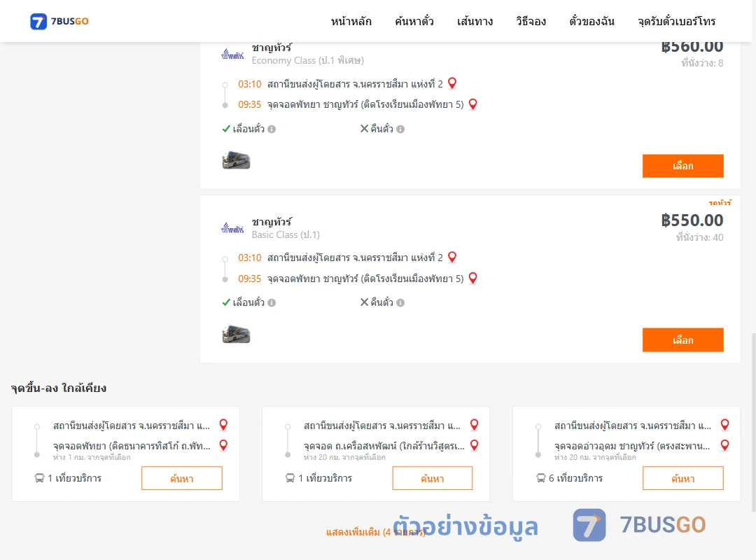Click the Economy Class (ป.1 พิเศษ) label
The image size is (756, 560).
[307, 61]
